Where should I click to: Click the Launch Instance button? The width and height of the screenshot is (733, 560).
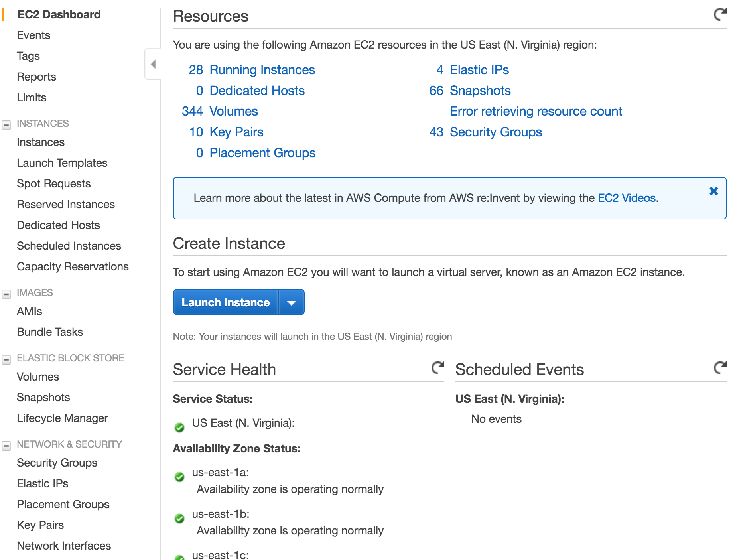pos(226,302)
